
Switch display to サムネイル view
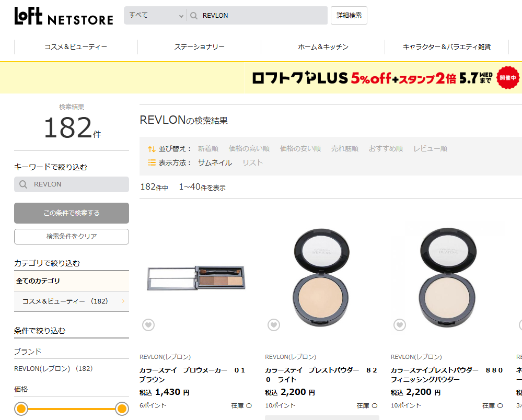click(215, 163)
